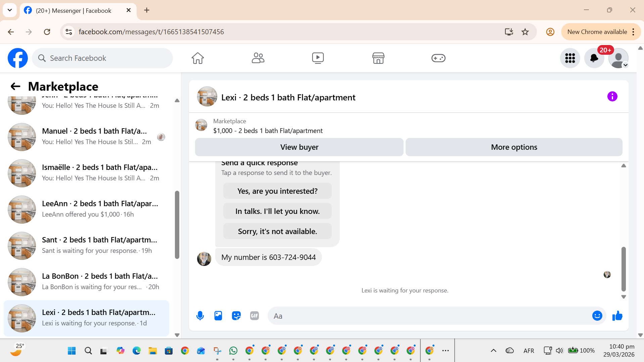Open a new browser tab
The width and height of the screenshot is (644, 362).
click(x=147, y=10)
